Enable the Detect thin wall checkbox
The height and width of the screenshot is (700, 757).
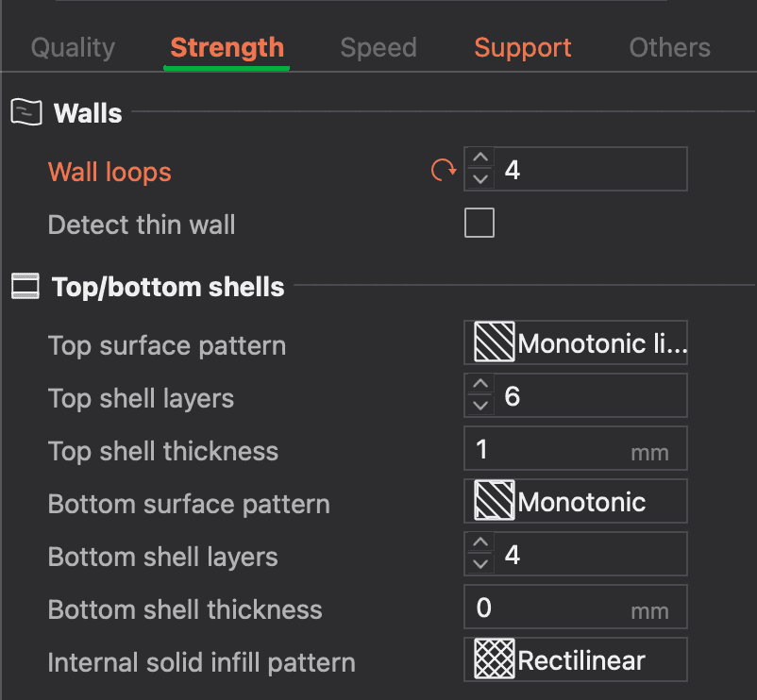coord(479,224)
